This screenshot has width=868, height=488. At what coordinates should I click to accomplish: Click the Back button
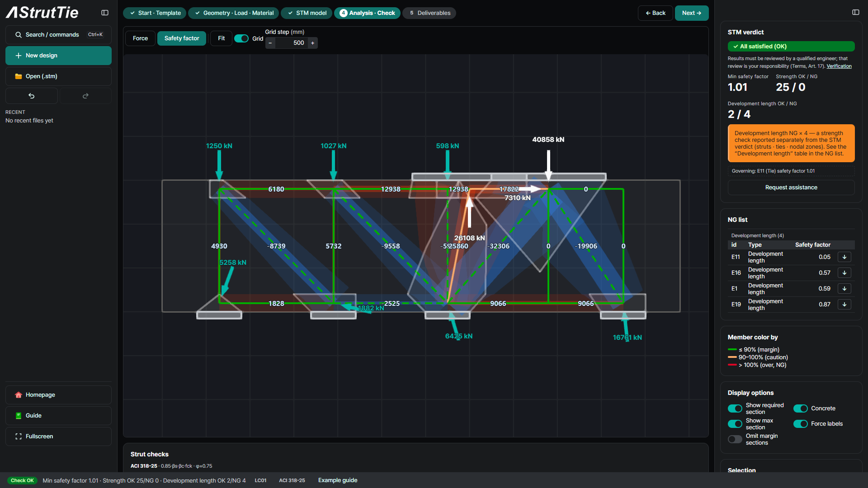coord(656,13)
